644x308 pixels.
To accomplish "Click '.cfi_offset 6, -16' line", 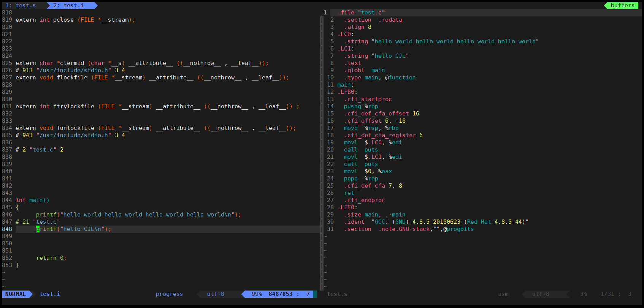I will pos(375,121).
